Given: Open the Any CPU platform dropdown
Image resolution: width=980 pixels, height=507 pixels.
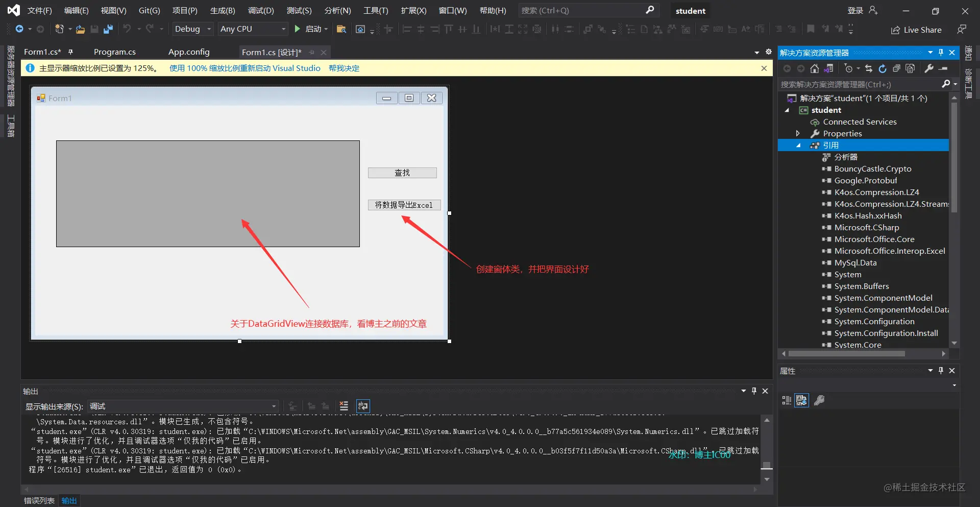Looking at the screenshot, I should point(253,29).
